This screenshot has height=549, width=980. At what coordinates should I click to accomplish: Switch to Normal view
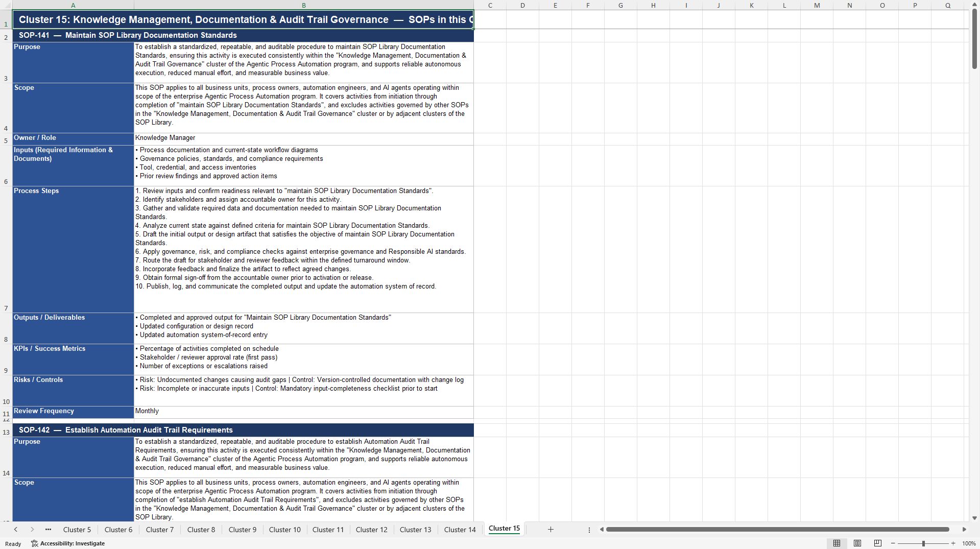click(x=836, y=543)
